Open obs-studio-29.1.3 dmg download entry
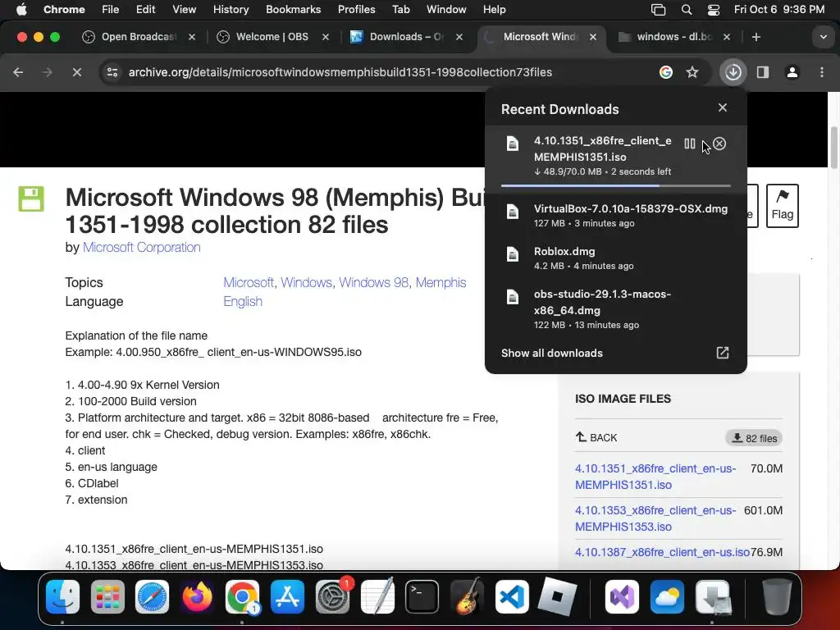This screenshot has height=630, width=840. 615,308
